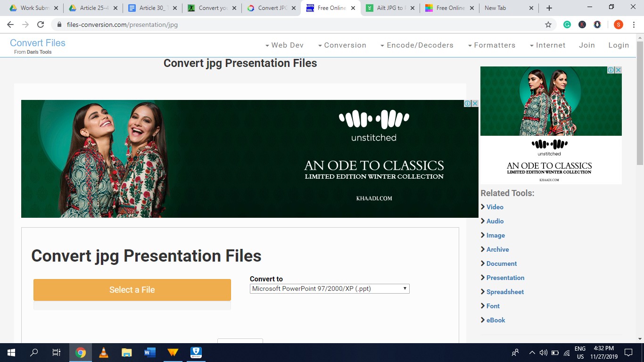Click the page vertical scrollbar
Screen dimensions: 644x362
pyautogui.click(x=640, y=102)
